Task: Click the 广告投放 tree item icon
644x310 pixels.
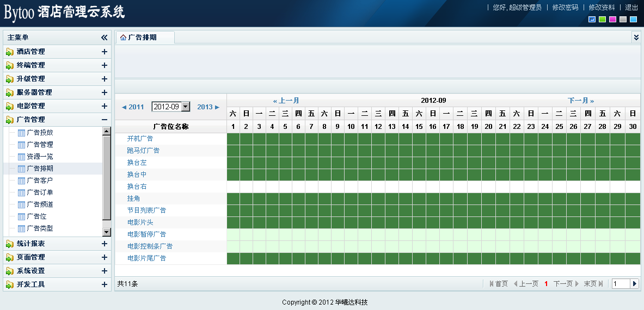Action: 22,133
